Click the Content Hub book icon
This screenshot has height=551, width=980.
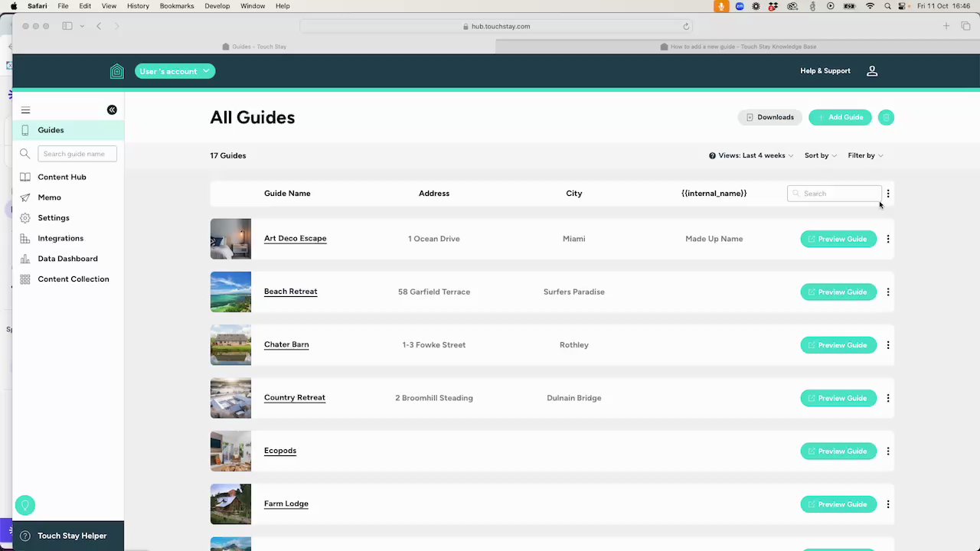(25, 177)
